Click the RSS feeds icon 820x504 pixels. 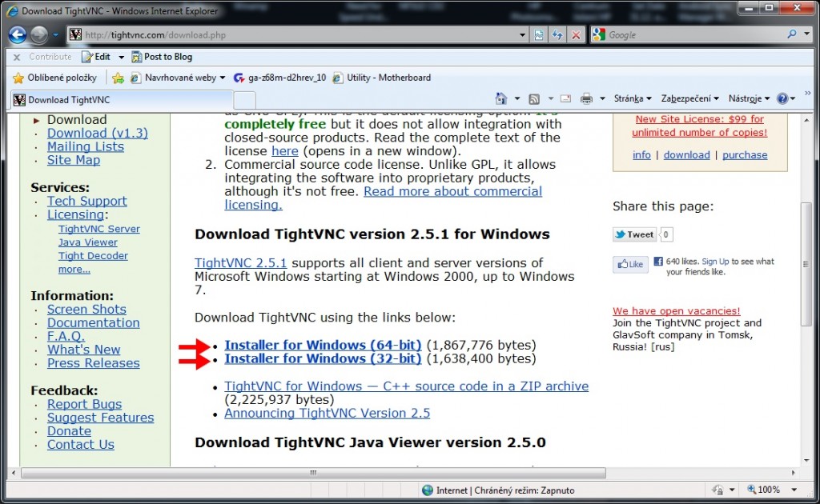pyautogui.click(x=534, y=98)
